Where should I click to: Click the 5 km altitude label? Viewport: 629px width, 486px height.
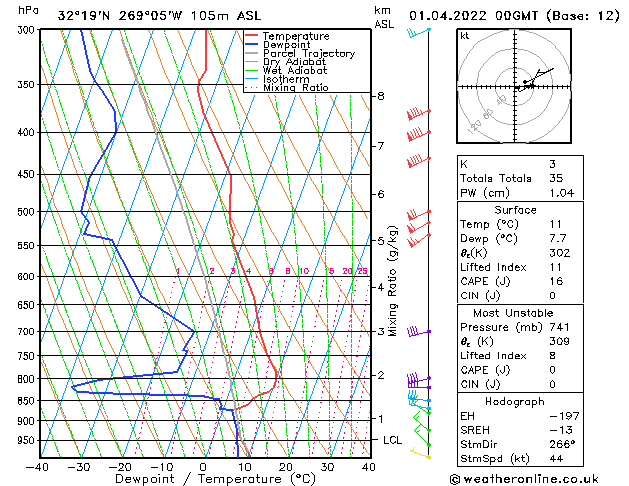(381, 241)
